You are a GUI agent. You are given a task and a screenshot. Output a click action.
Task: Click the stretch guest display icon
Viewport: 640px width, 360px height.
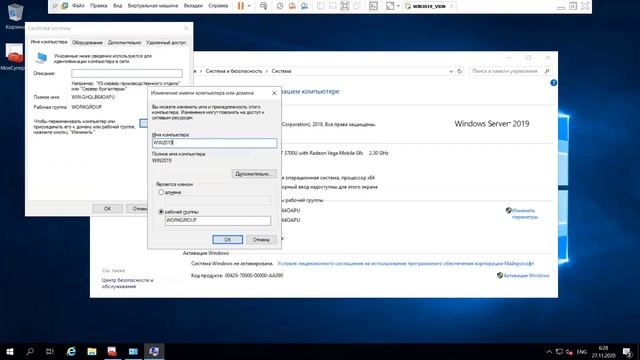tap(390, 6)
